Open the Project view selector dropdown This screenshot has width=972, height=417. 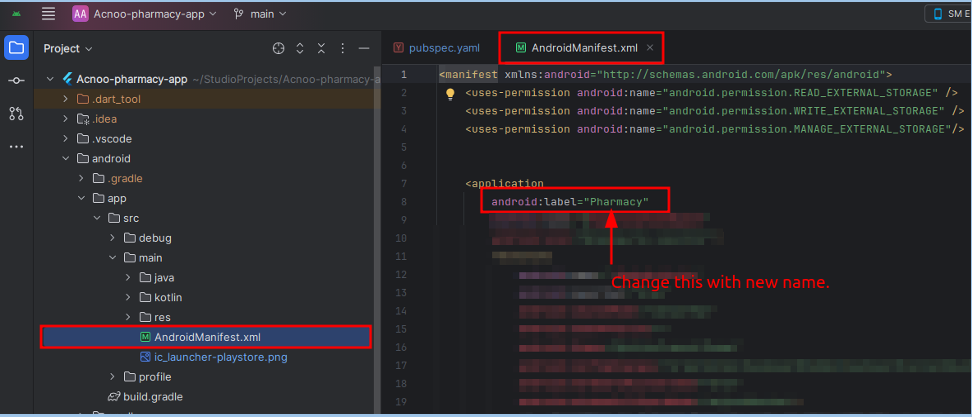tap(68, 48)
